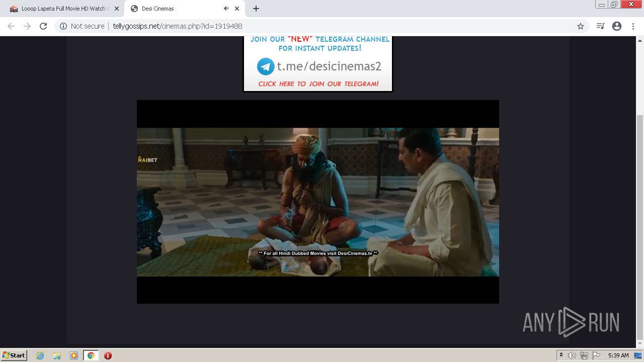The height and width of the screenshot is (362, 644).
Task: Select the Chrome taskbar button
Action: coord(91,355)
